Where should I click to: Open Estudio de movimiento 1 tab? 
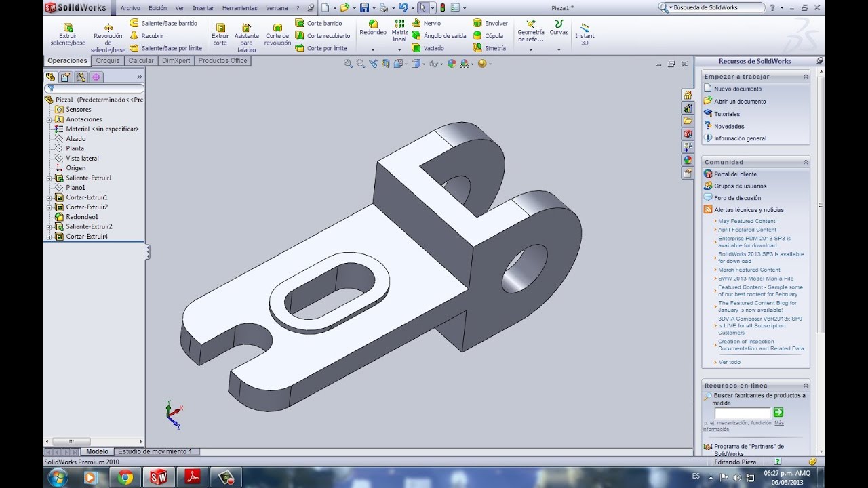(155, 451)
